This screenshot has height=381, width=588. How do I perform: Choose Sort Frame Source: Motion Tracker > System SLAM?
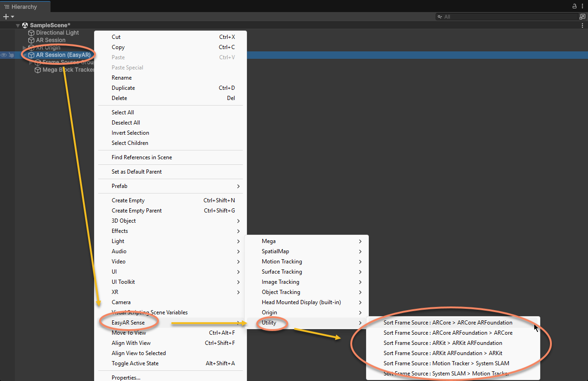pos(453,363)
